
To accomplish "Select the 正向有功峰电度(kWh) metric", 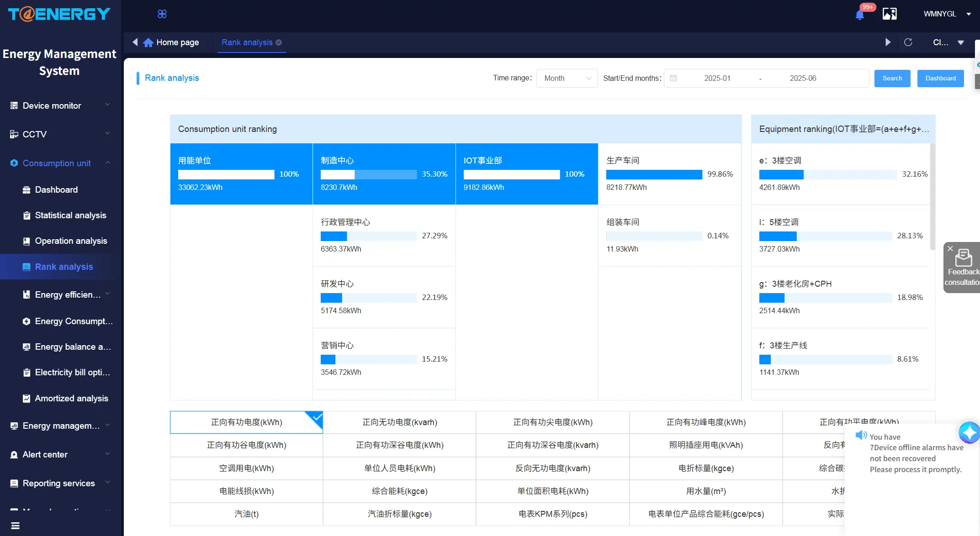I will pos(706,422).
